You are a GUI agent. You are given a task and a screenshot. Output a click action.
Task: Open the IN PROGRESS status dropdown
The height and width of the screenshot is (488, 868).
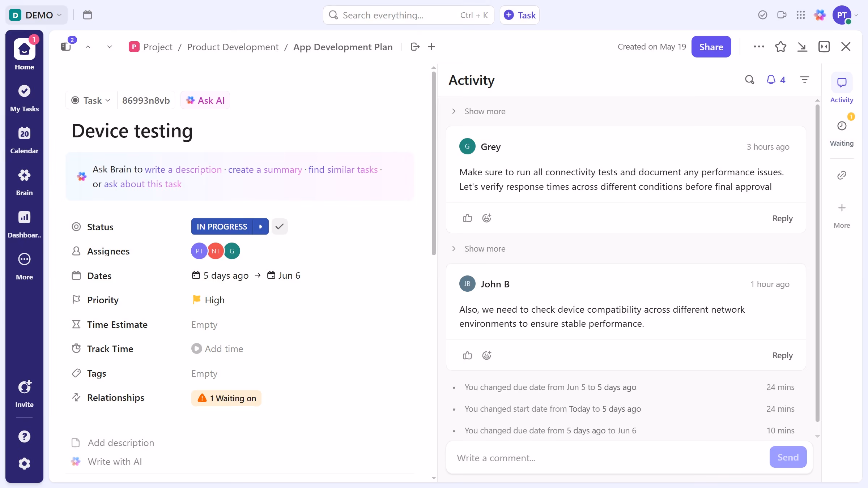click(222, 227)
